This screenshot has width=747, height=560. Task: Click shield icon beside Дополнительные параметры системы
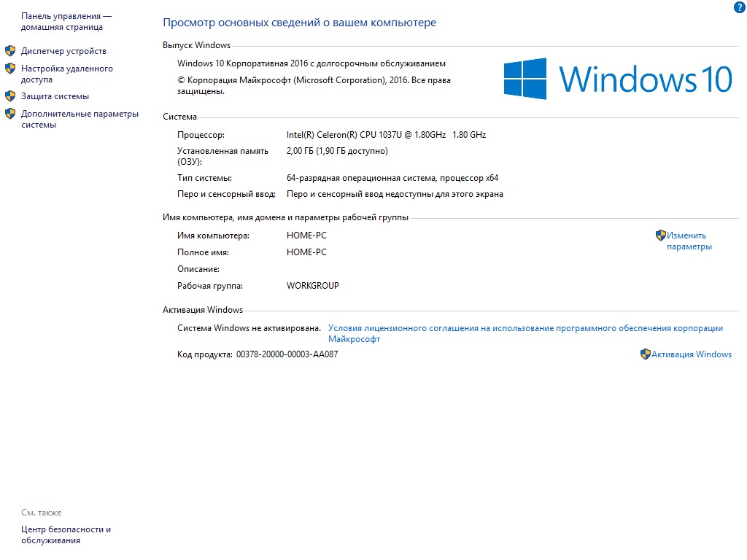coord(10,114)
